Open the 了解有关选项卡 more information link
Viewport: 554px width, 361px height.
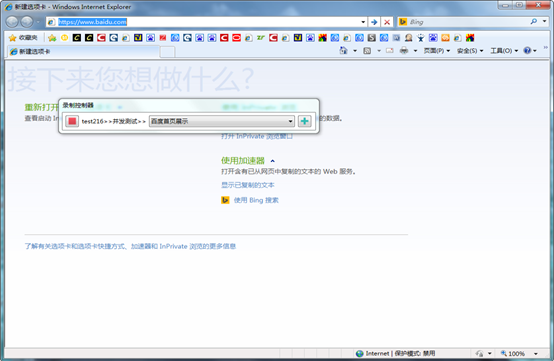130,246
